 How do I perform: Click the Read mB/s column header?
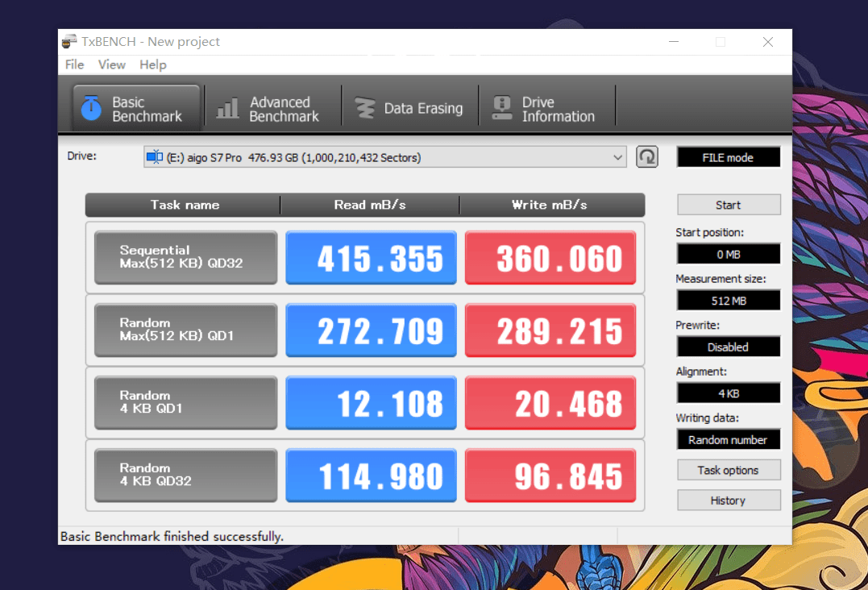click(370, 205)
